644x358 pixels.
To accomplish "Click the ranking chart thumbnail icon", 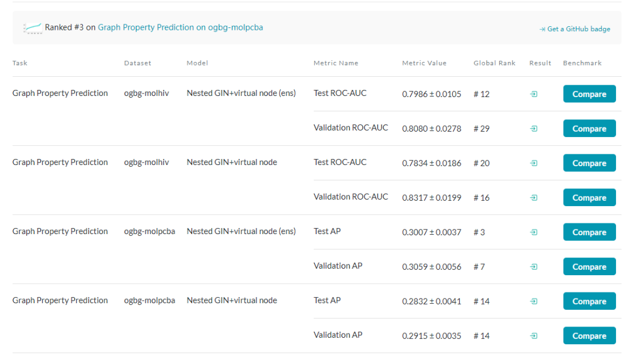I will (x=33, y=28).
